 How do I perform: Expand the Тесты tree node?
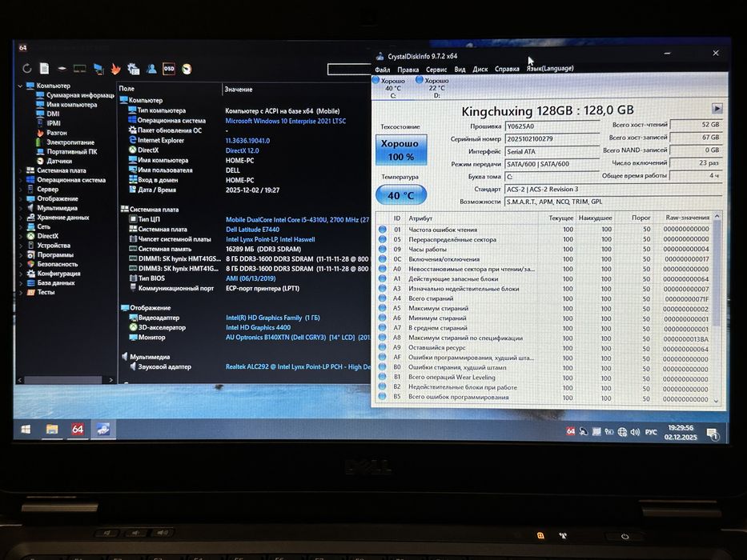pos(21,292)
